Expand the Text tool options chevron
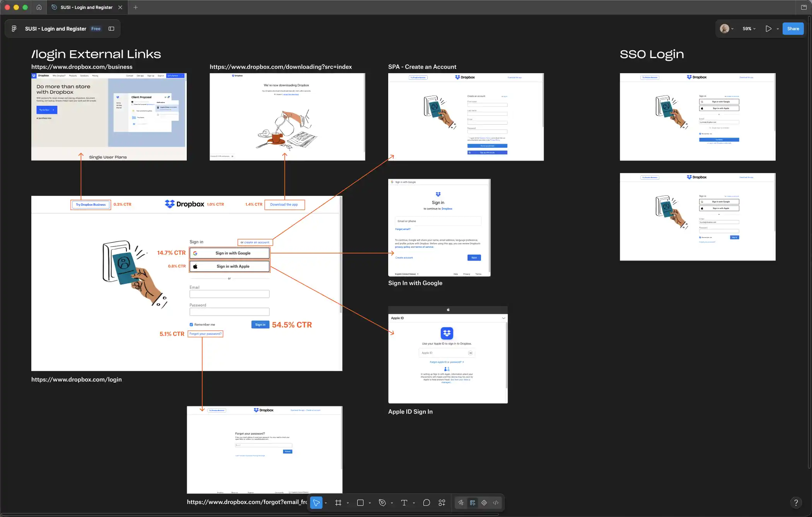 (x=414, y=503)
